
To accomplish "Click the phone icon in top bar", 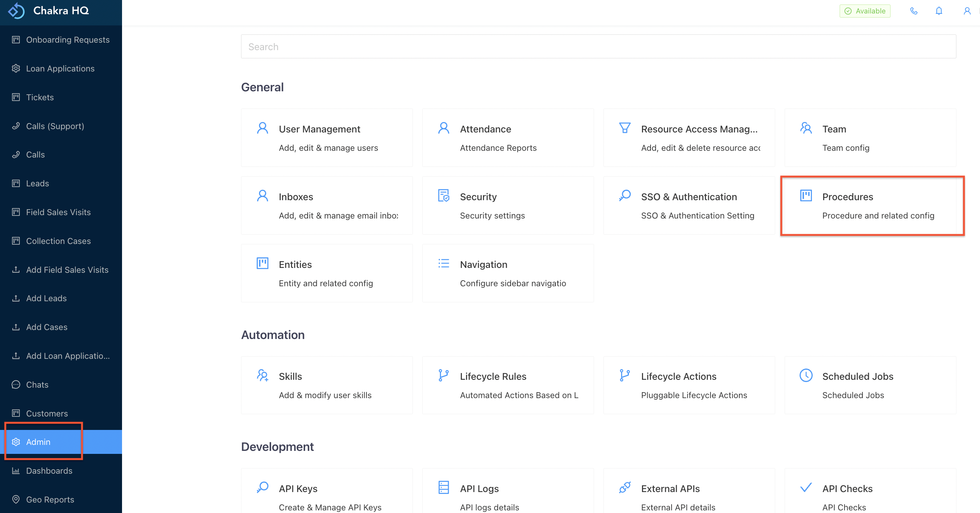I will (x=913, y=11).
